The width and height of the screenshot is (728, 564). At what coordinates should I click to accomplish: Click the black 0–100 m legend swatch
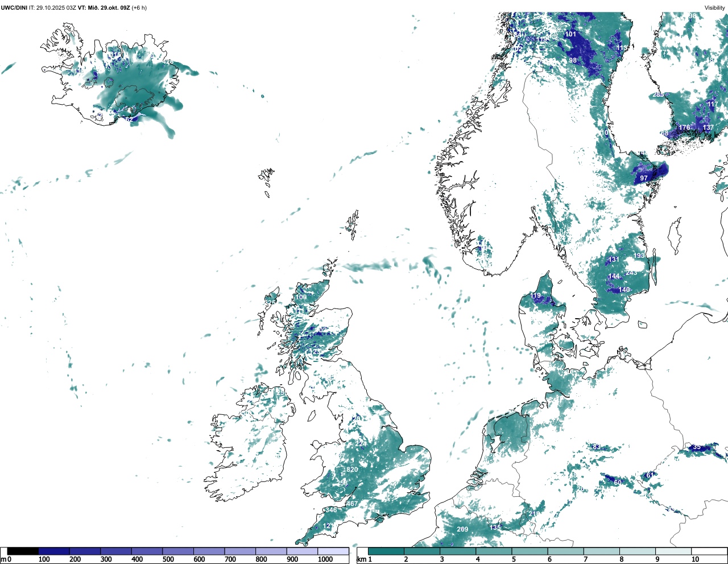tap(23, 551)
